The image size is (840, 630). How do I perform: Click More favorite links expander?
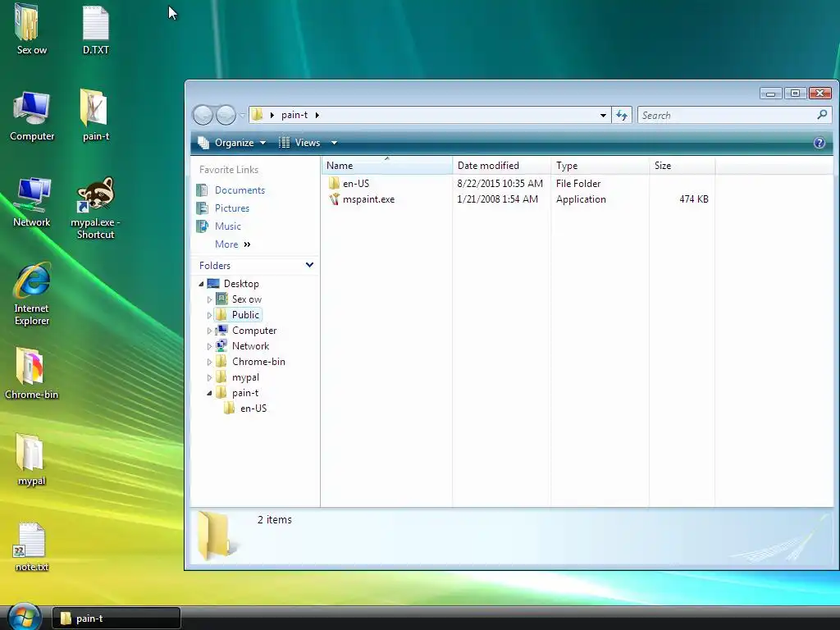pyautogui.click(x=232, y=244)
